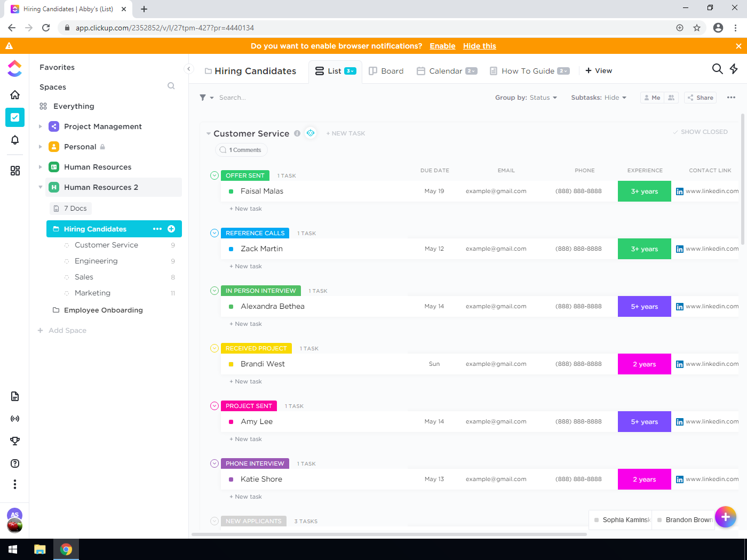Viewport: 747px width, 560px height.
Task: Click the ClickUp logo
Action: point(15,68)
